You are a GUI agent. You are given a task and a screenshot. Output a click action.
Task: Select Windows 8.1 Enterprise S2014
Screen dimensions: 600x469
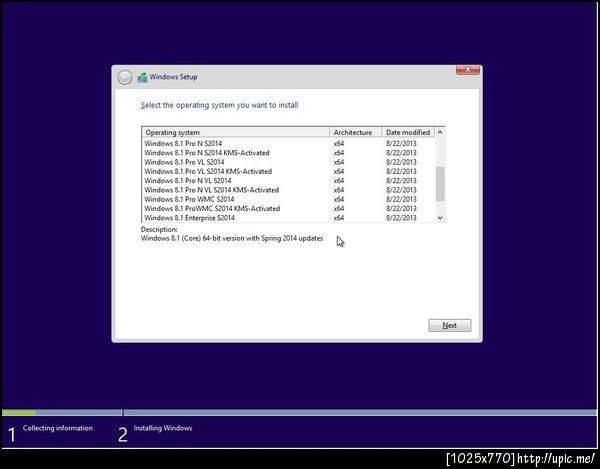289,218
